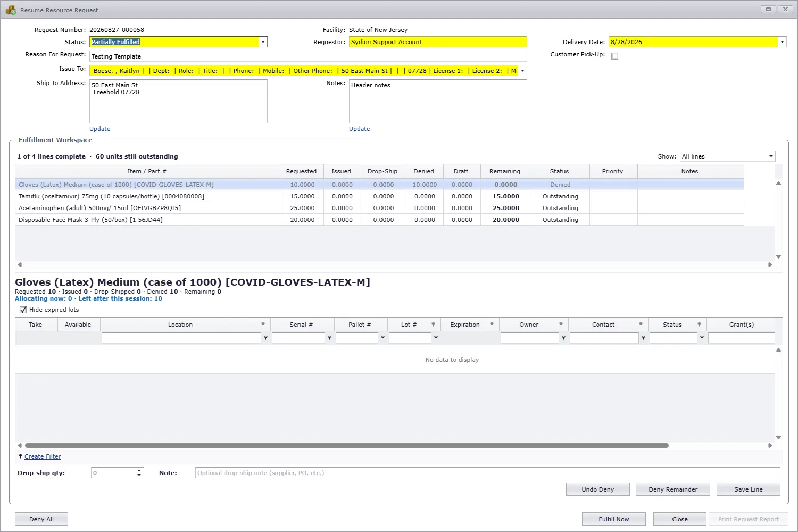The height and width of the screenshot is (532, 798).
Task: Click Update link under Ship To Address
Action: point(100,129)
